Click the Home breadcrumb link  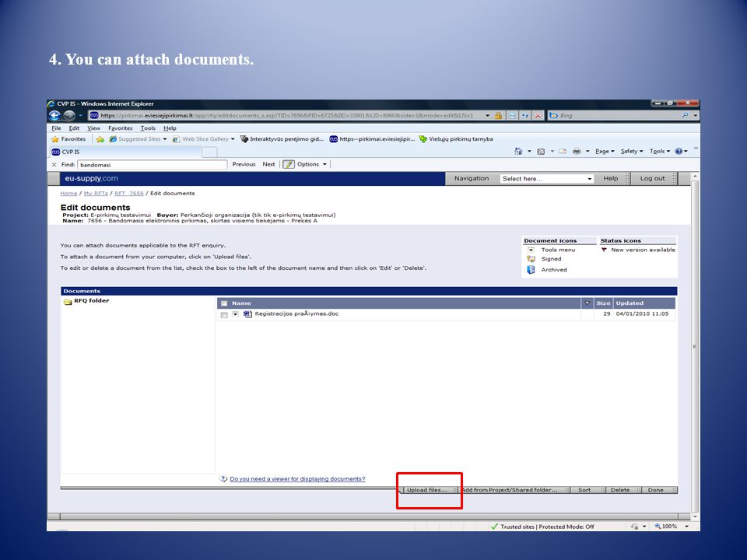pyautogui.click(x=68, y=194)
